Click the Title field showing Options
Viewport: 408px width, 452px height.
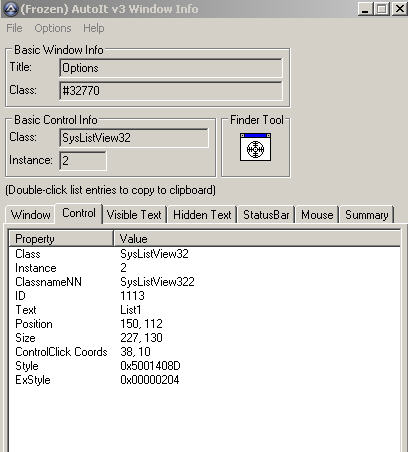pos(171,68)
